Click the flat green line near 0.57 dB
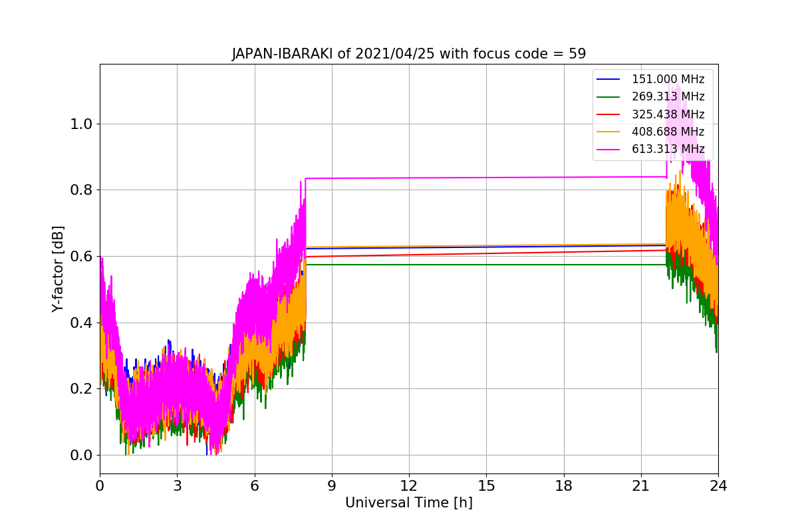798x532 pixels. (486, 265)
